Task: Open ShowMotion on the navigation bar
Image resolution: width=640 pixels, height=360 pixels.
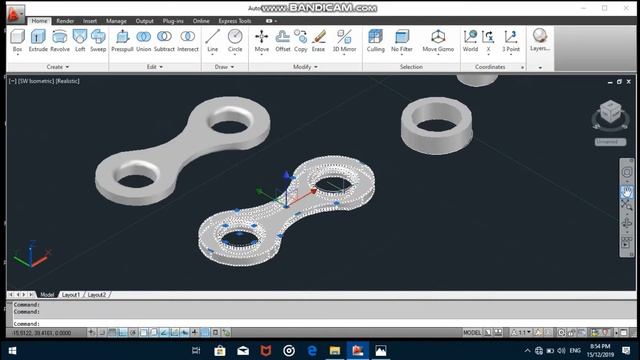Action: click(626, 242)
